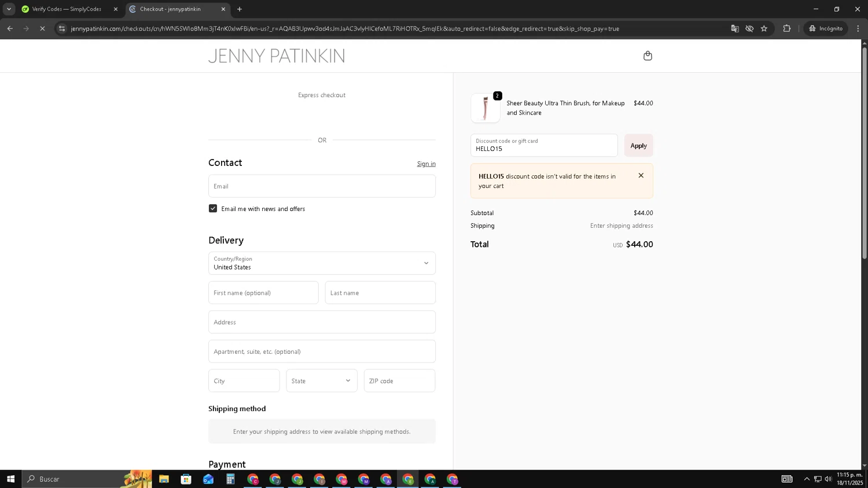
Task: Click the Enter shipping address text
Action: 621,226
